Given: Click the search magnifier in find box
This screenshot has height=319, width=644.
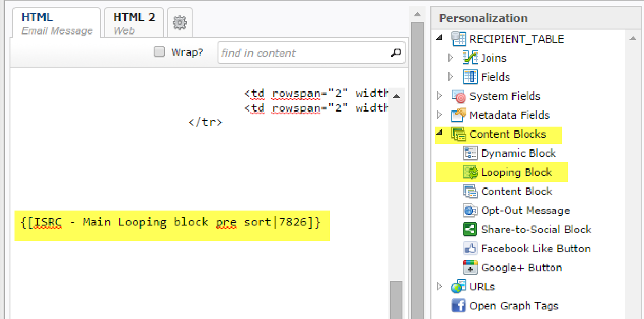Looking at the screenshot, I should pos(396,53).
